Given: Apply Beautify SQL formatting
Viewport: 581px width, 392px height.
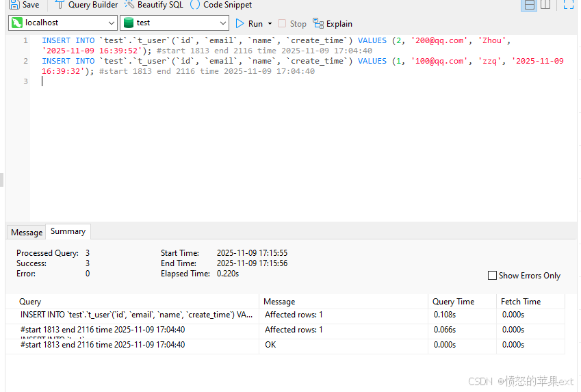Looking at the screenshot, I should click(154, 5).
